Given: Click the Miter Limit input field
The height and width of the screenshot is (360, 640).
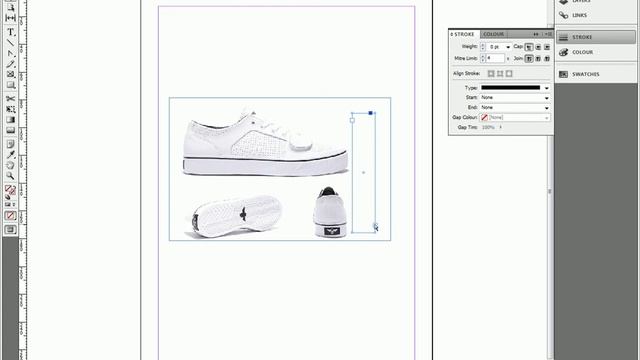Looking at the screenshot, I should coord(495,58).
